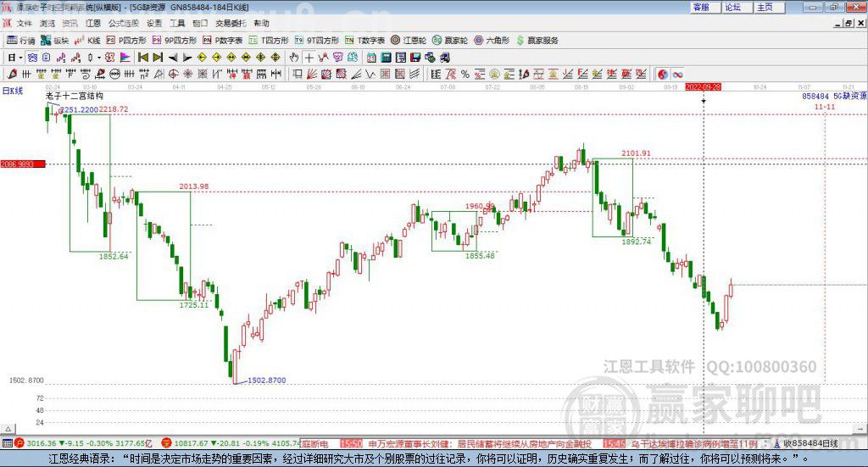Viewport: 868px width, 467px height.
Task: Open the P四方形 tool
Action: (x=125, y=41)
